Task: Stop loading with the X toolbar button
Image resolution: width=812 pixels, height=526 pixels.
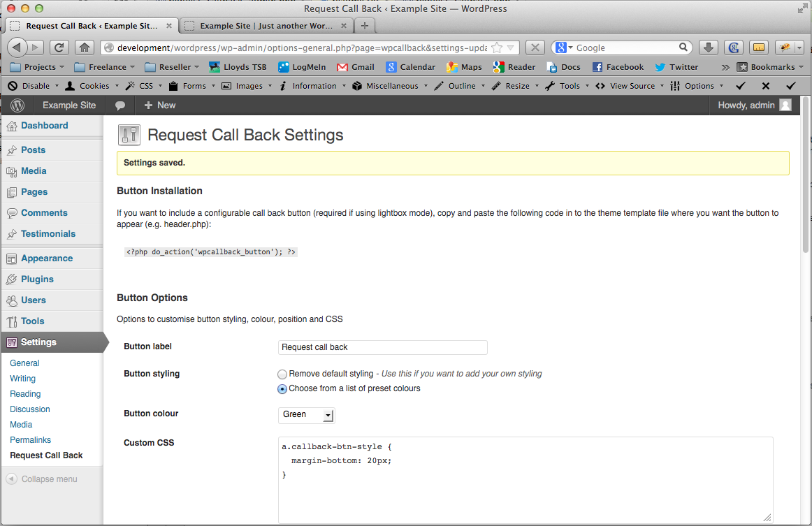Action: click(535, 48)
